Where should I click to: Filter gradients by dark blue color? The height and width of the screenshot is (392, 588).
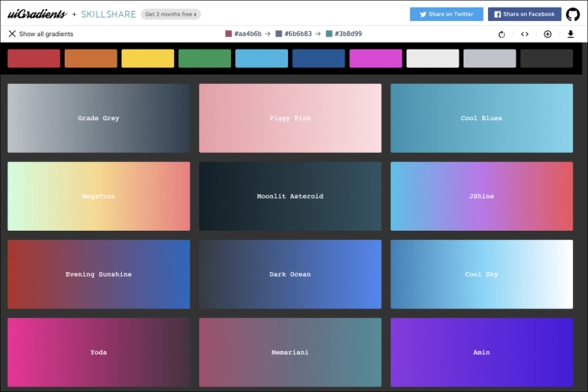(318, 59)
